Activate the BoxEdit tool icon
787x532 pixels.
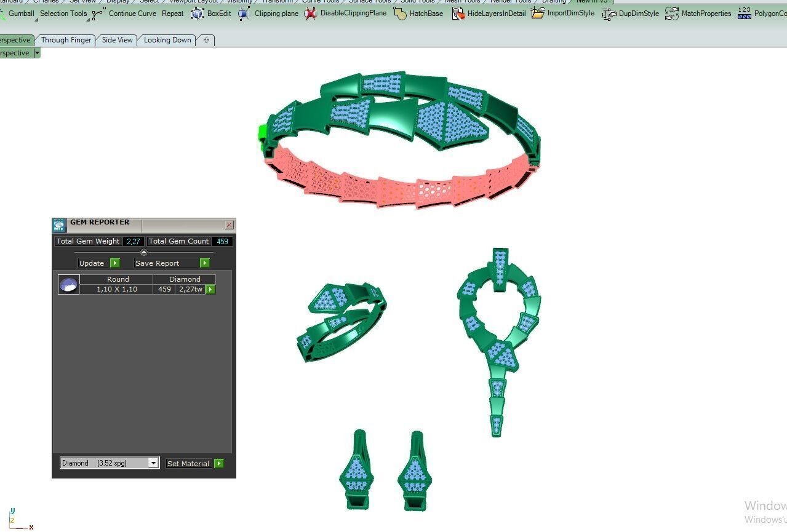(x=197, y=14)
